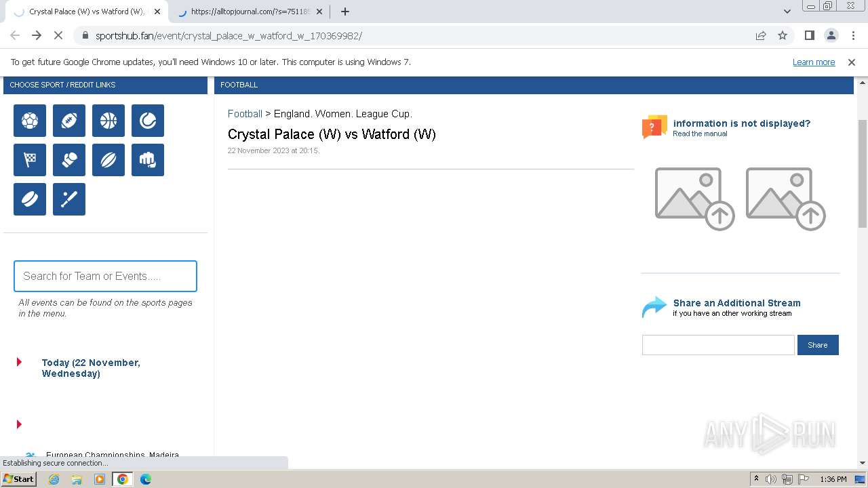Go back to previous page

point(15,35)
